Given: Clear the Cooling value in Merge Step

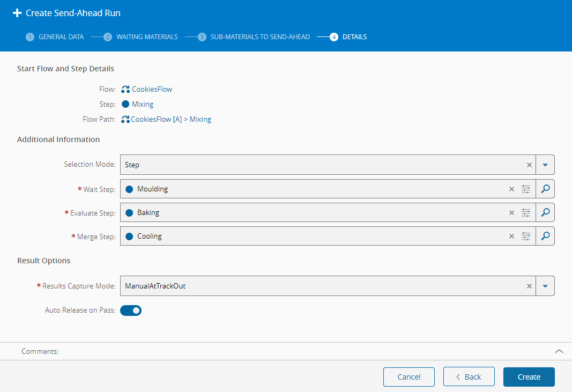Looking at the screenshot, I should 511,236.
